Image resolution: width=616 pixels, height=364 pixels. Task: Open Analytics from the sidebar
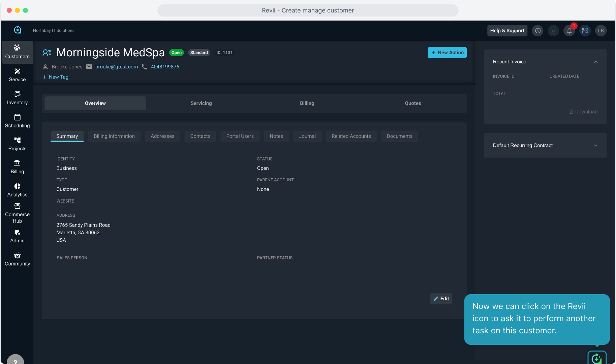(17, 190)
